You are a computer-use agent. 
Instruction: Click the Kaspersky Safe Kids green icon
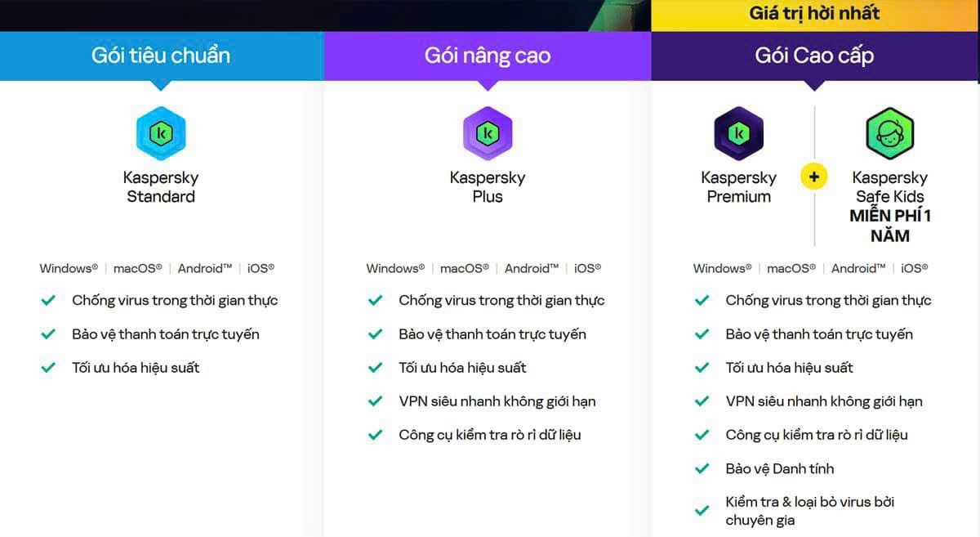coord(889,133)
